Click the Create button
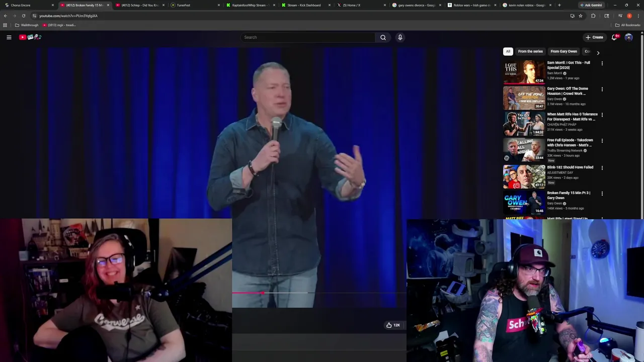The height and width of the screenshot is (362, 644). tap(594, 37)
